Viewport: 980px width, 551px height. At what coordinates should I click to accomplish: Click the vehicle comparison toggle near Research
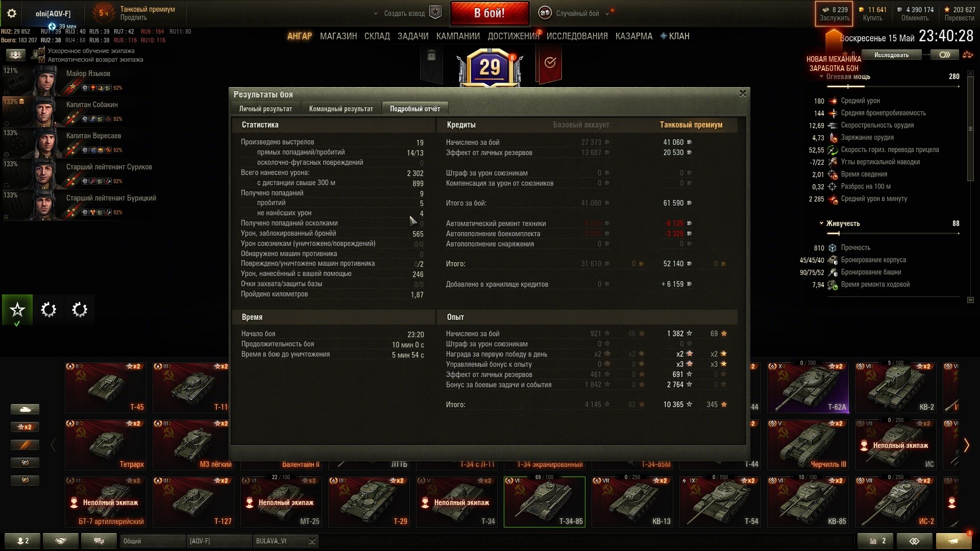pos(944,55)
